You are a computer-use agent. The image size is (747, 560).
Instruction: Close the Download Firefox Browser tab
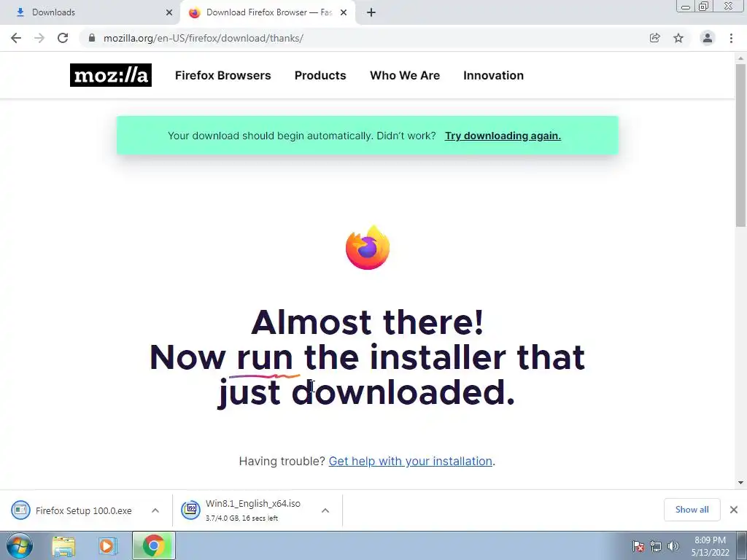coord(344,12)
